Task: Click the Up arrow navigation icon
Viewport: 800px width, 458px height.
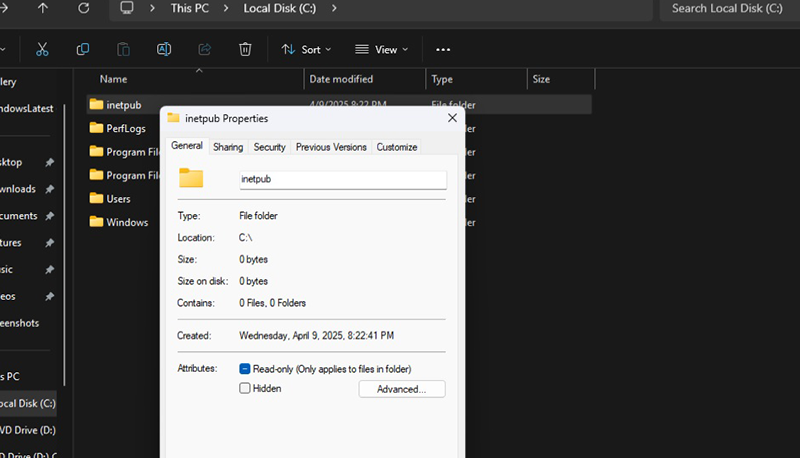Action: 42,8
